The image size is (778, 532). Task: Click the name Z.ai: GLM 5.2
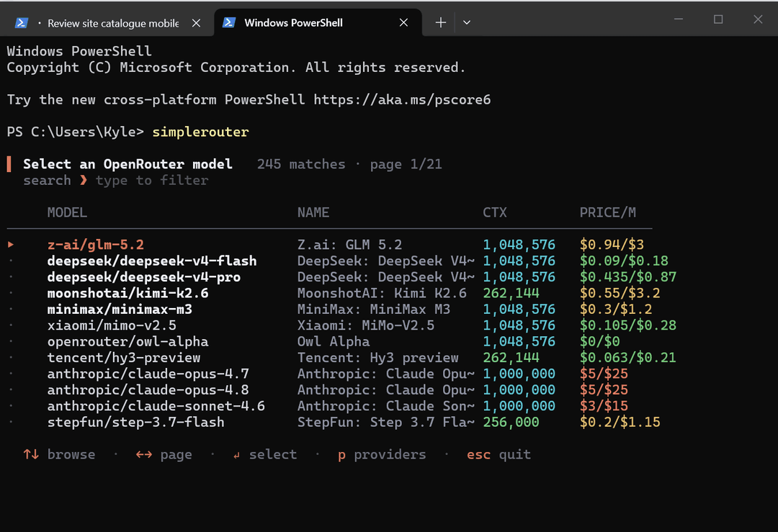pos(350,245)
